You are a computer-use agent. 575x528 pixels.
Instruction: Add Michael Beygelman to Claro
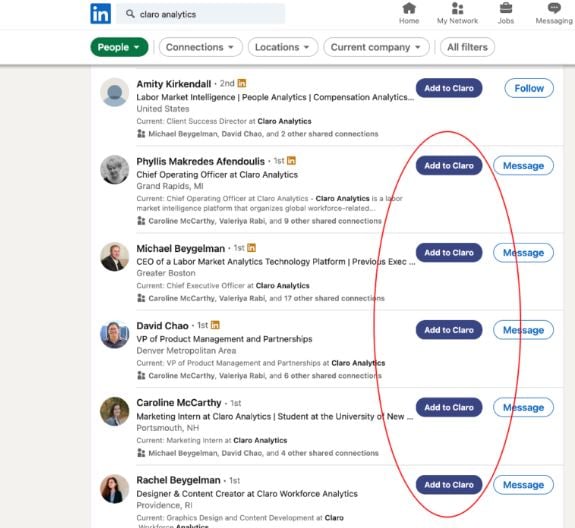[449, 253]
